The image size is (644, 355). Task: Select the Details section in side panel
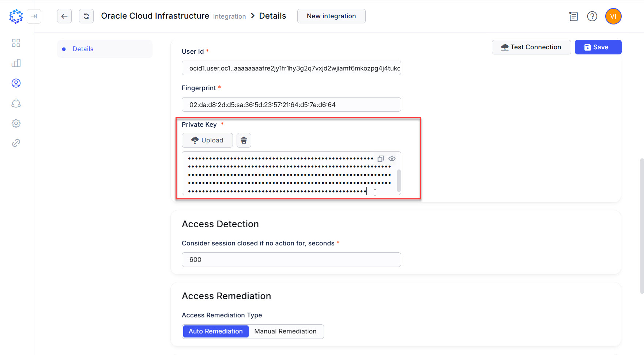(x=83, y=49)
